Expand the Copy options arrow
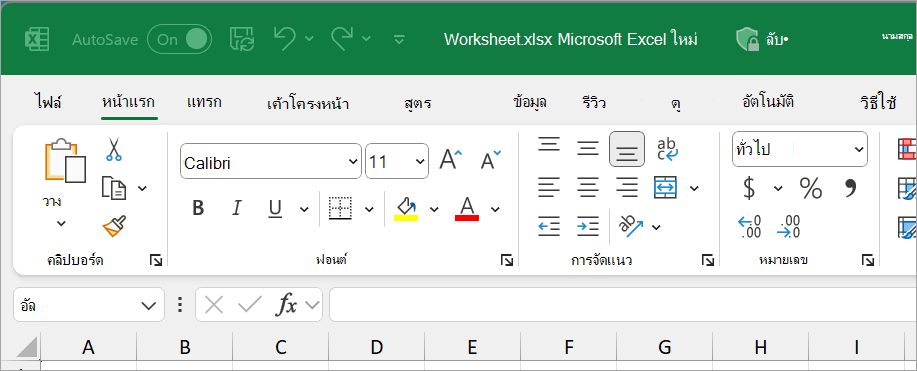The width and height of the screenshot is (917, 371). (142, 188)
